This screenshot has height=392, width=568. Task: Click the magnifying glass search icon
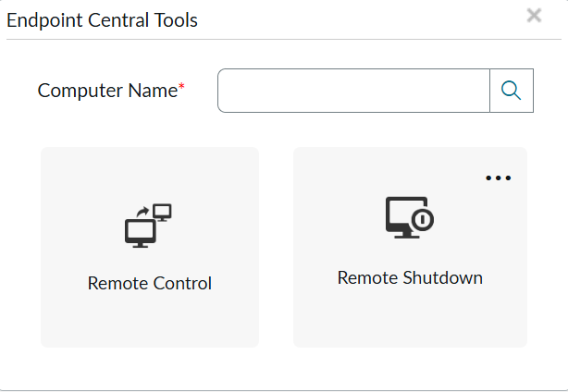[511, 91]
